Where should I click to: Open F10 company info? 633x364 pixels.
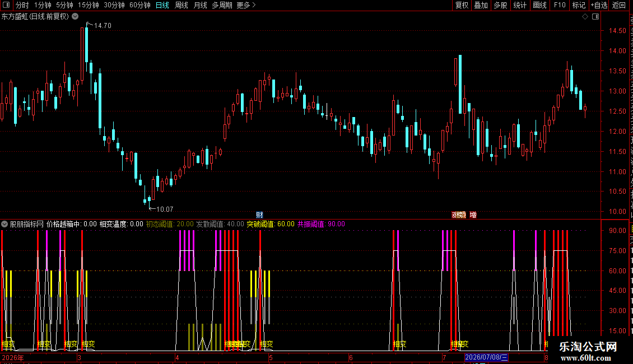[560, 5]
